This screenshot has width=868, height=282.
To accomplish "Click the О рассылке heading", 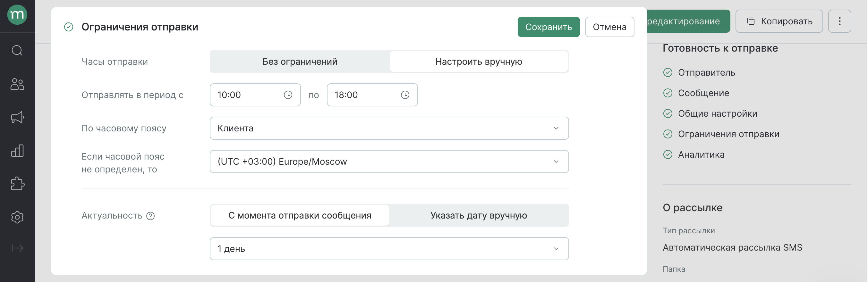I will [692, 208].
